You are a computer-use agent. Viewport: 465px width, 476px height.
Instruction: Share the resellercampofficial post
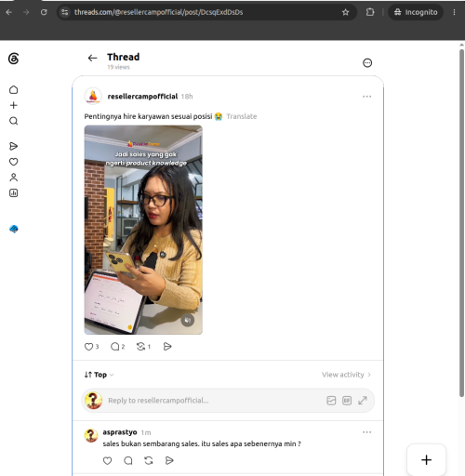pyautogui.click(x=167, y=347)
